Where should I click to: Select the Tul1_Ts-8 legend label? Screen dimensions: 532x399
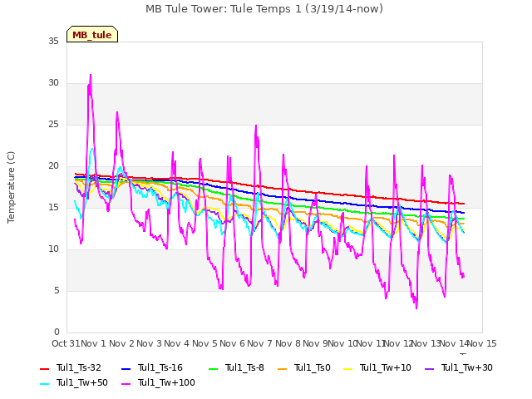pos(244,367)
